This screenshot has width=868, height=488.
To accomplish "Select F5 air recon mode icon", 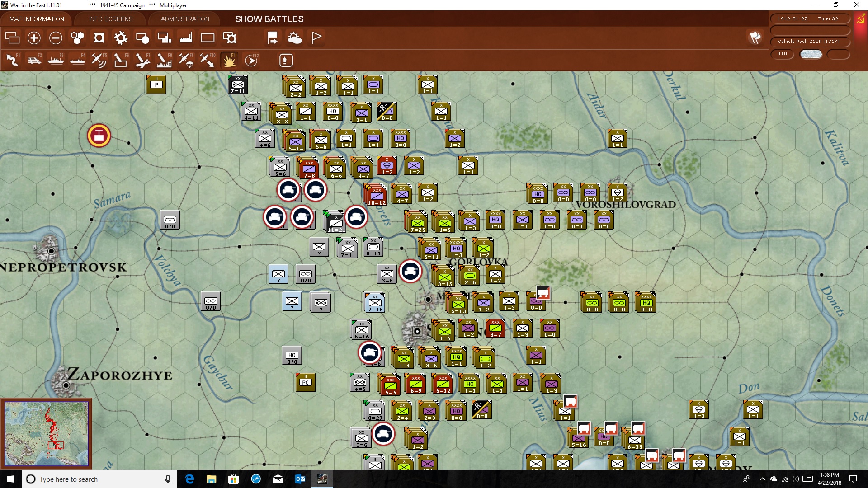I will tap(99, 60).
